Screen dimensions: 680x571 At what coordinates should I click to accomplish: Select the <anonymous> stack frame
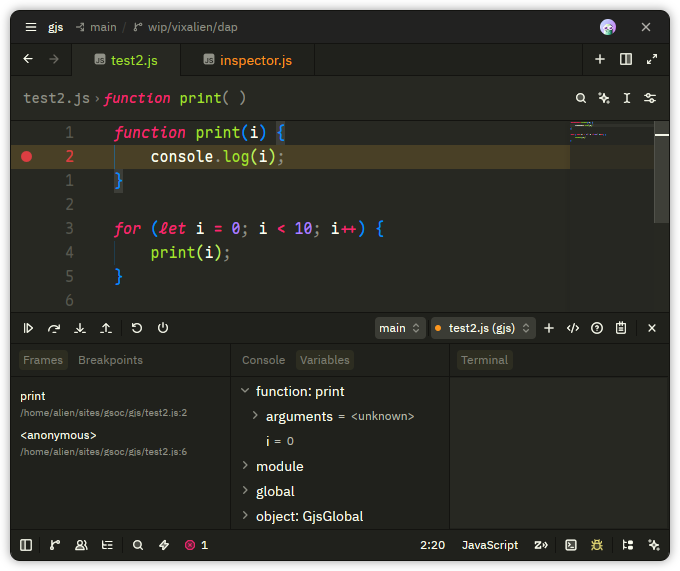(120, 443)
